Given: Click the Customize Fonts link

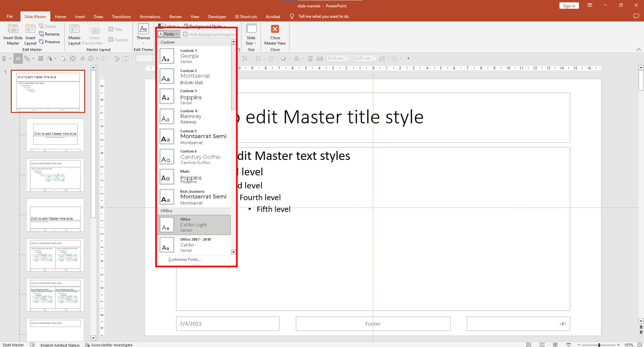Looking at the screenshot, I should click(x=184, y=259).
